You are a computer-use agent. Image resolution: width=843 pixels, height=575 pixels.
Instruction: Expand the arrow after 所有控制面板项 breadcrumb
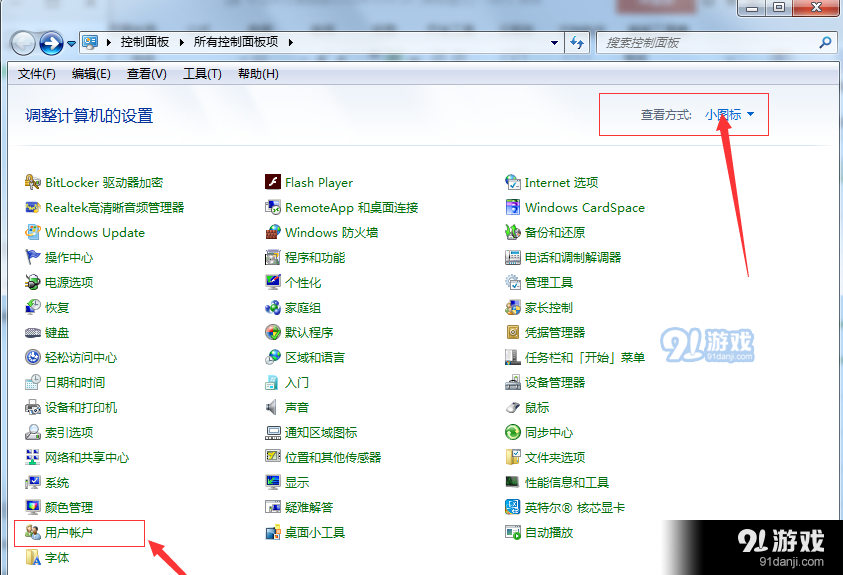pyautogui.click(x=290, y=42)
